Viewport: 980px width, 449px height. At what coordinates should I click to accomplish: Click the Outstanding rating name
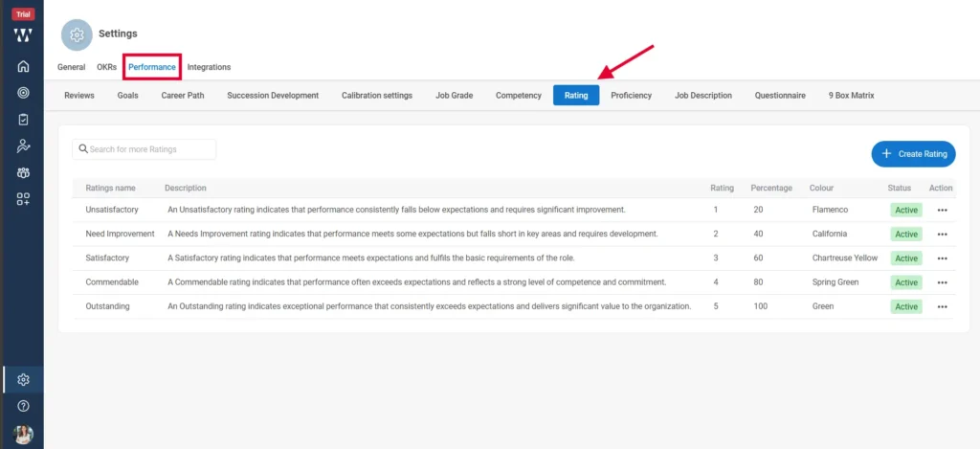[x=107, y=306]
